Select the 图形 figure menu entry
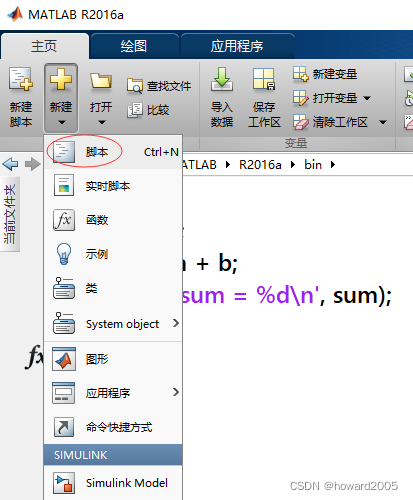The height and width of the screenshot is (500, 413). [x=113, y=359]
